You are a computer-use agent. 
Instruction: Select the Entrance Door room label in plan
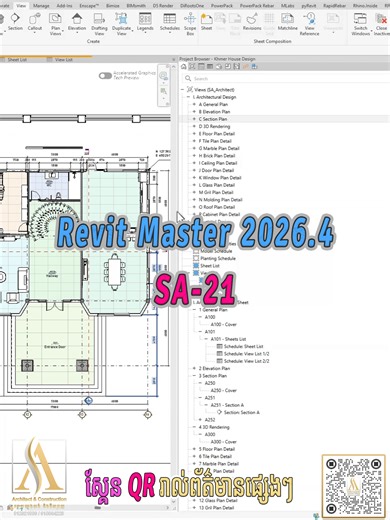pyautogui.click(x=55, y=346)
